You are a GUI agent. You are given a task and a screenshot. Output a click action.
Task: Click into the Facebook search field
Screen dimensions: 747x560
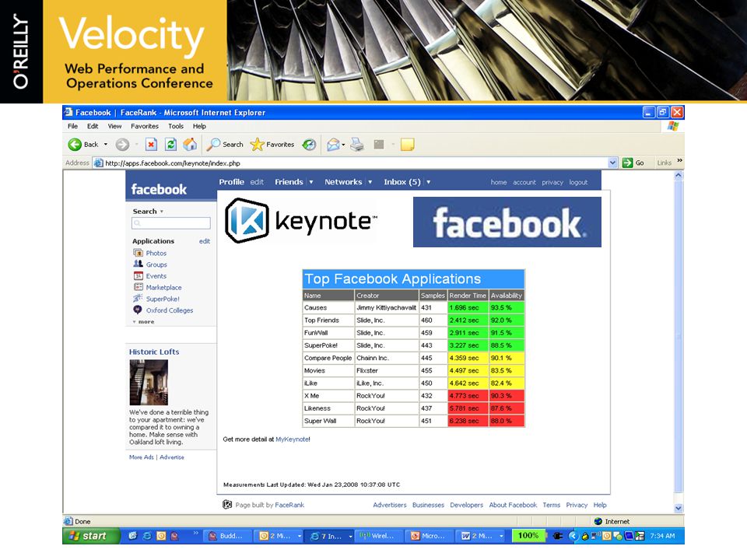(171, 223)
